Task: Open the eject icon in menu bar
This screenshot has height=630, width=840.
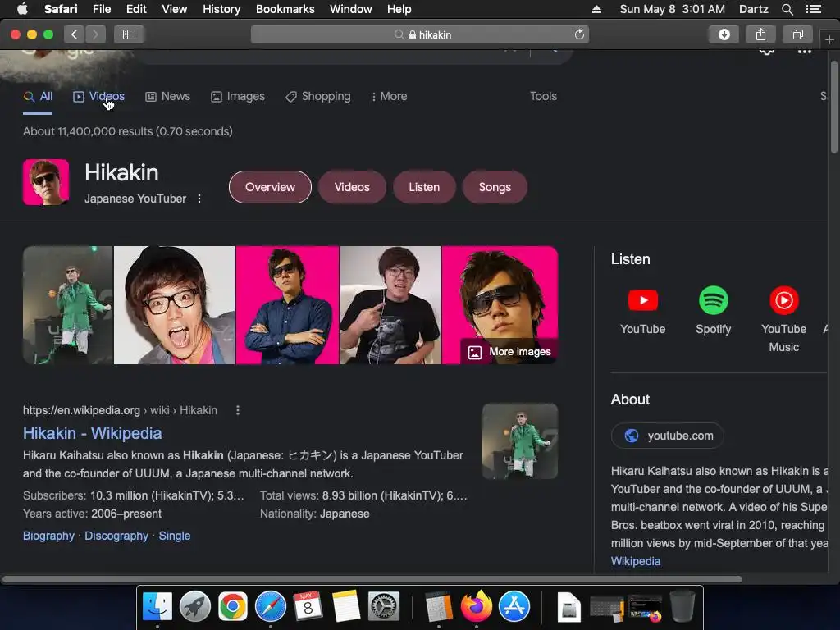Action: click(596, 9)
